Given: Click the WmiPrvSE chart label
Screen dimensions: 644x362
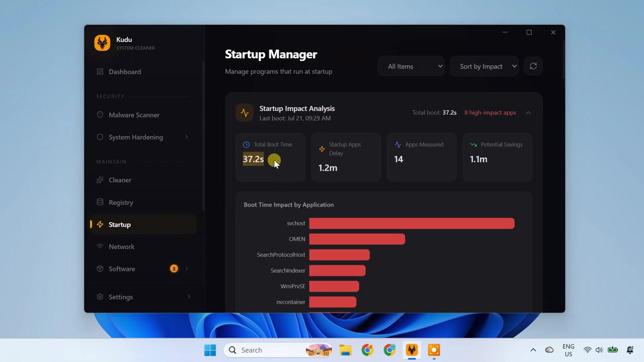Looking at the screenshot, I should click(x=293, y=286).
